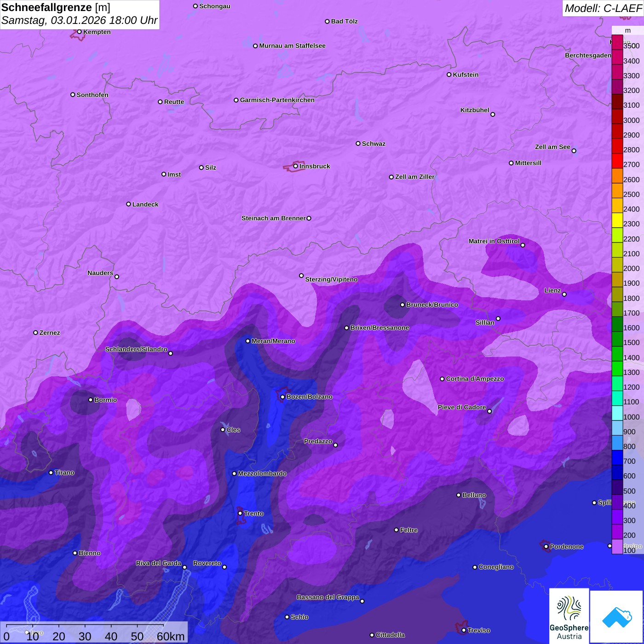
Task: Click the 'Zernez' town label
Action: (50, 333)
